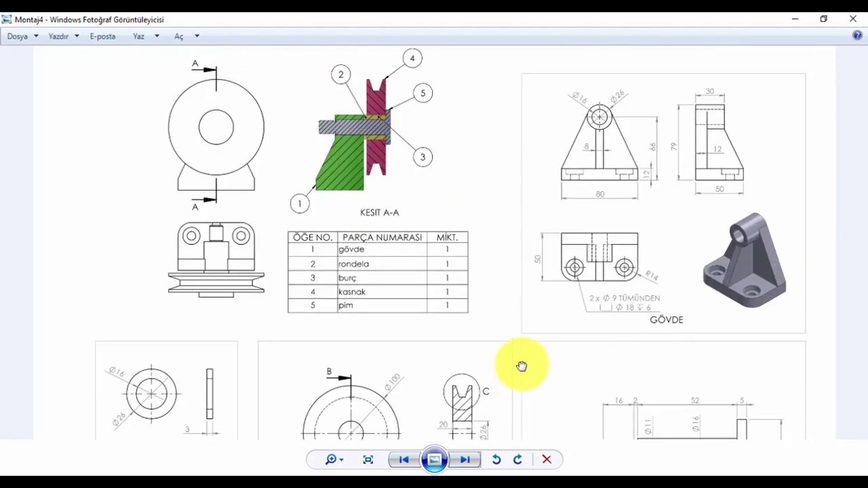
Task: Click the 3D isometric gövde model
Action: [745, 260]
